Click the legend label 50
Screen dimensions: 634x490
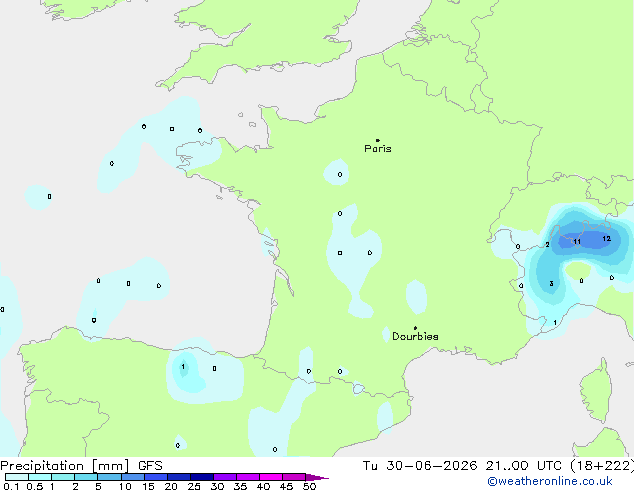(x=309, y=486)
